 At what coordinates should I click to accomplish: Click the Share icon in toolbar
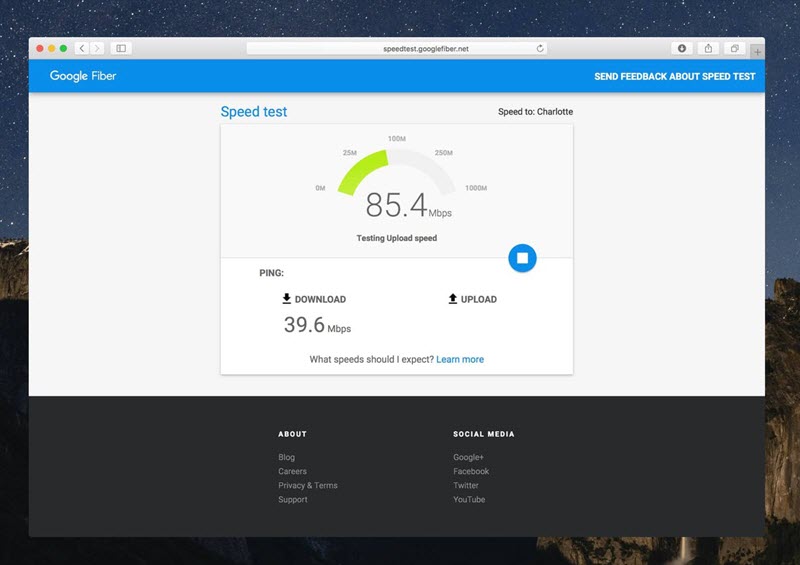point(708,48)
